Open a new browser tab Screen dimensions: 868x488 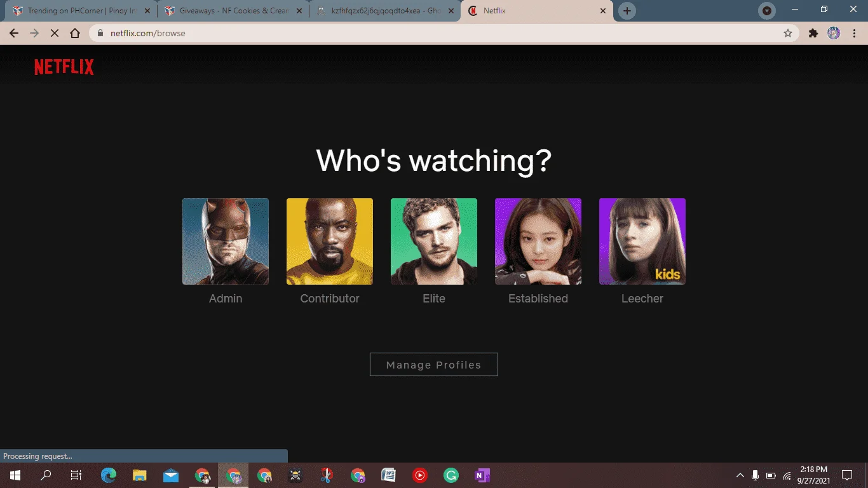coord(627,11)
